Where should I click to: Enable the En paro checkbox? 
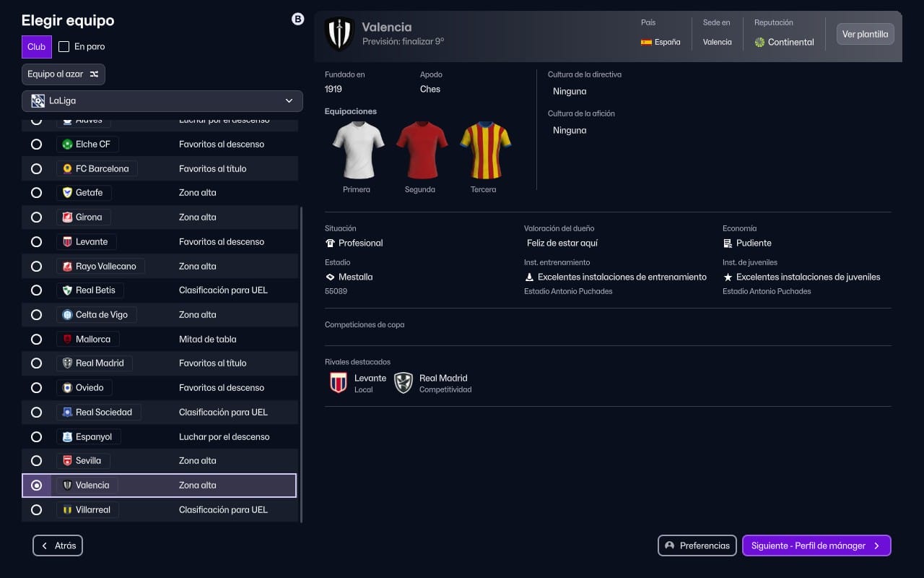click(x=64, y=46)
